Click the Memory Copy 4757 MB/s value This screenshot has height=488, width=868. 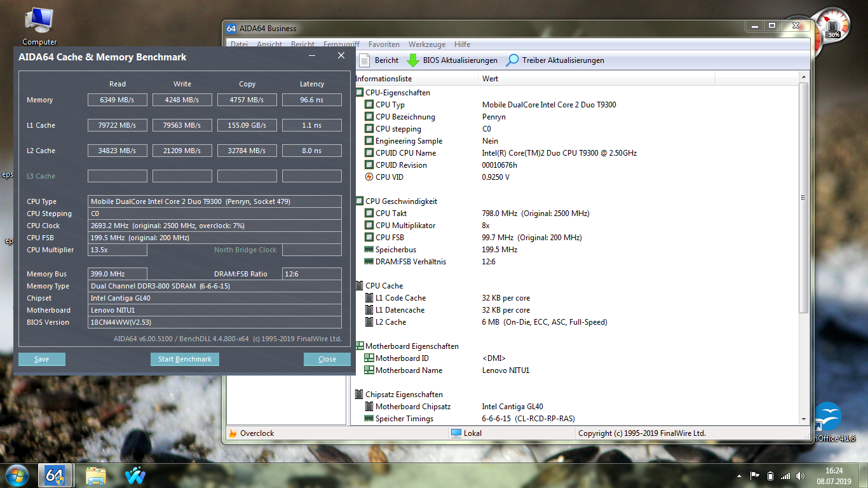tap(247, 100)
